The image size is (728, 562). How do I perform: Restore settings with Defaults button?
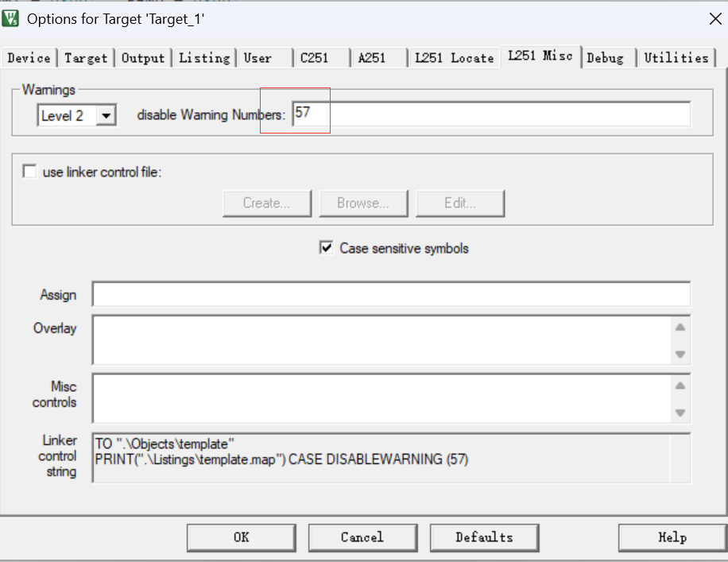pos(484,538)
